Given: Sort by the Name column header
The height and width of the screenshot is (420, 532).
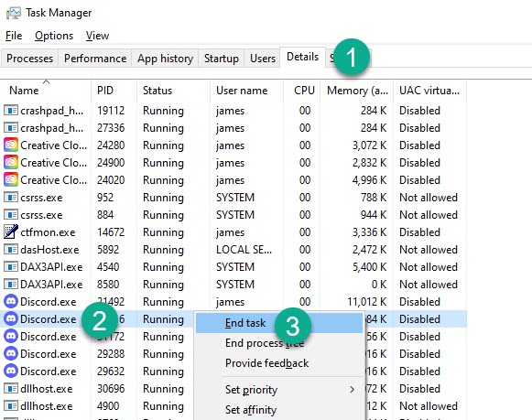Looking at the screenshot, I should (46, 91).
